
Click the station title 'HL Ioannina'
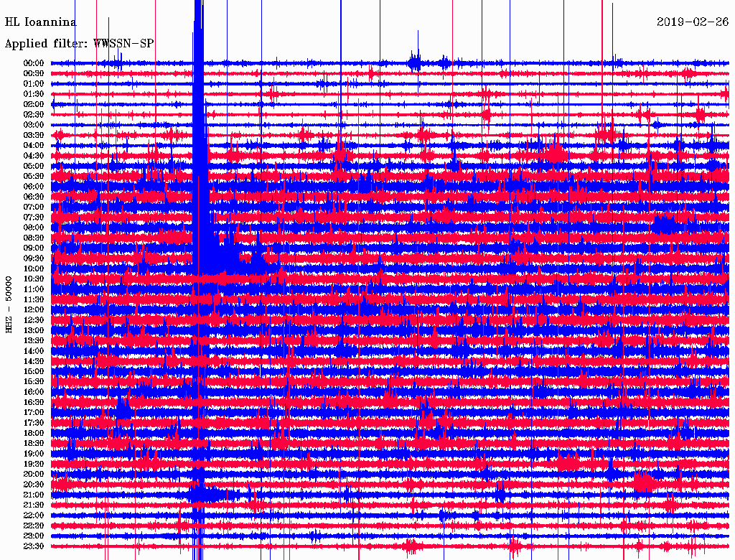click(x=41, y=22)
